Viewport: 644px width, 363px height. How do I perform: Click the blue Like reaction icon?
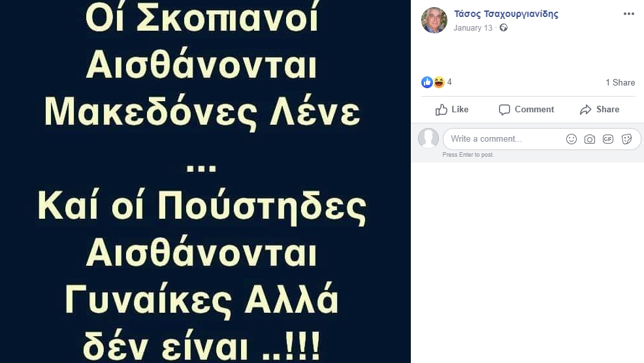427,82
